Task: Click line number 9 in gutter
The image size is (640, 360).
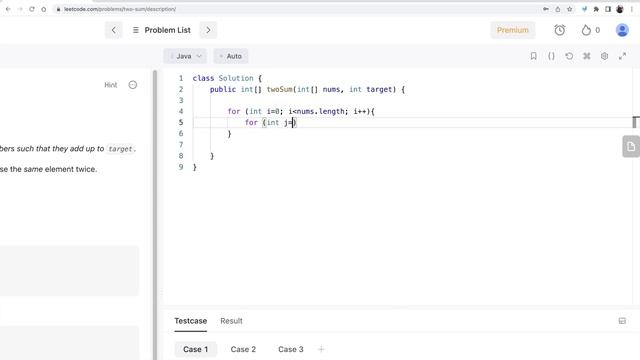Action: click(x=181, y=167)
